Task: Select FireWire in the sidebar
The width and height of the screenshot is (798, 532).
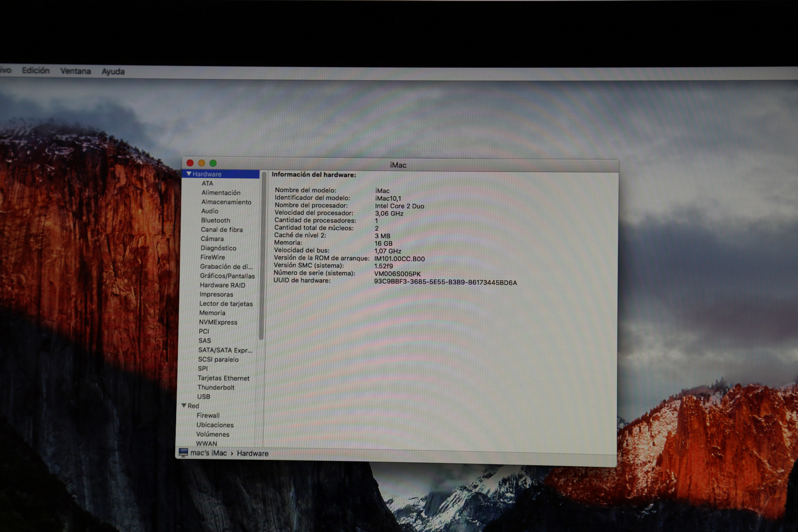Action: tap(213, 257)
